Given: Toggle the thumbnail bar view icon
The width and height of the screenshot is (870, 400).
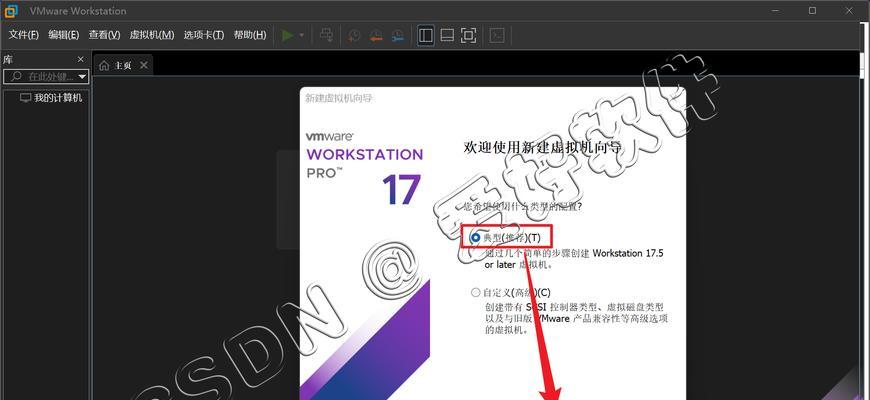Looking at the screenshot, I should [447, 36].
